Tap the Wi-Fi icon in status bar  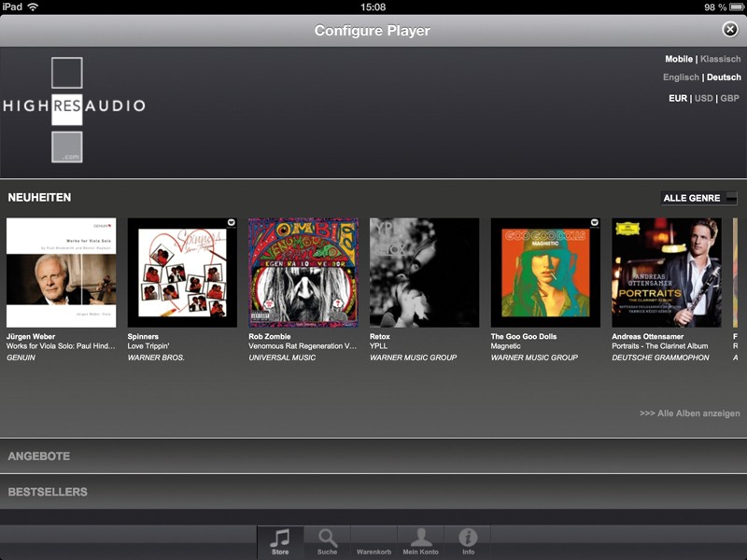(x=33, y=7)
